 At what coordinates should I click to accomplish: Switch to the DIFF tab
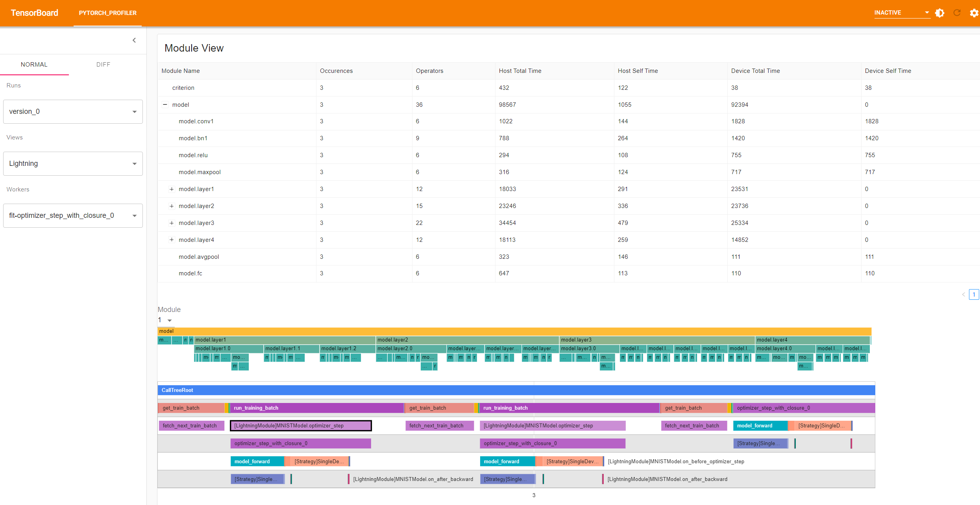(103, 65)
